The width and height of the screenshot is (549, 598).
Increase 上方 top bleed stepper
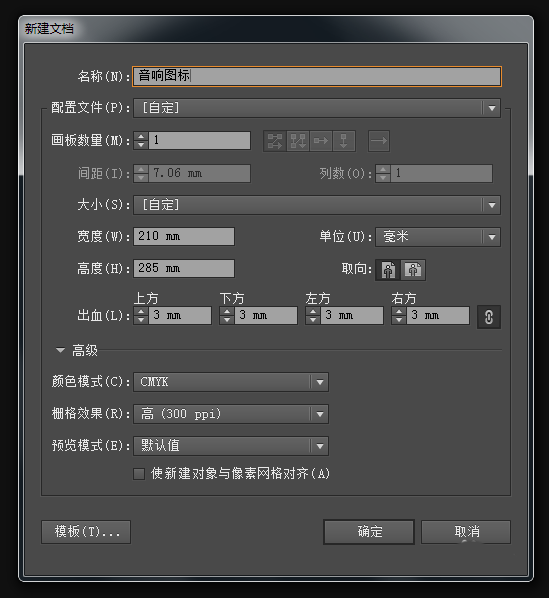(x=141, y=311)
